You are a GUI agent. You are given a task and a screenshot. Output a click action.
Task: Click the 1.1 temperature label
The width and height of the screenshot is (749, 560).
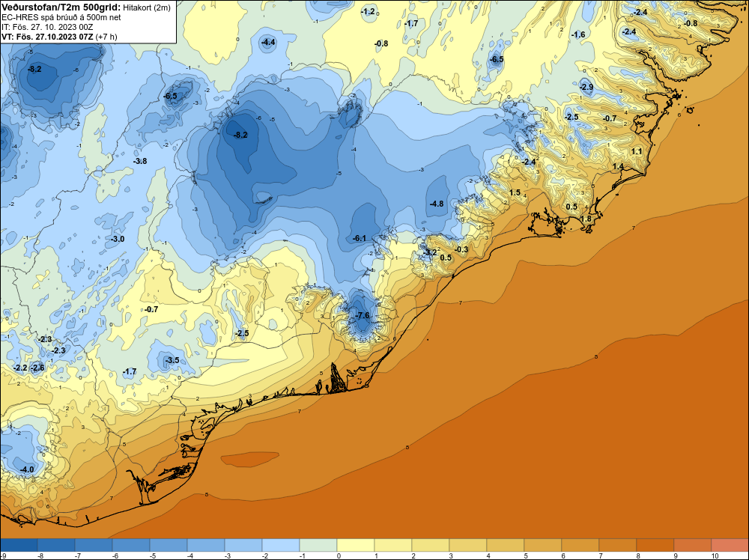coord(637,151)
